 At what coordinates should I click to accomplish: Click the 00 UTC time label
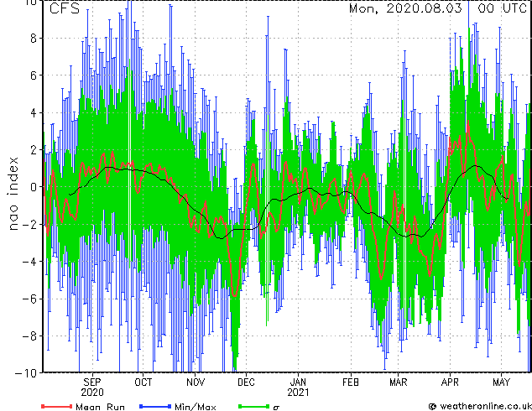(x=502, y=8)
